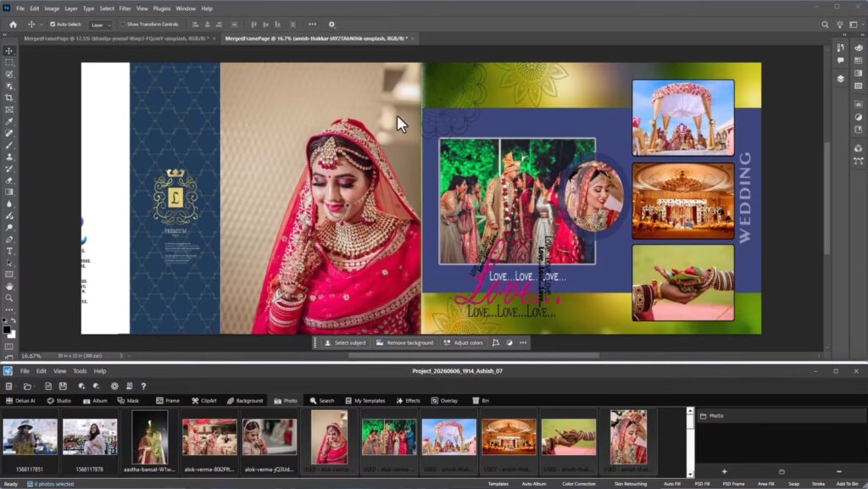Switch to the khadija-yousaf document tab
Image resolution: width=868 pixels, height=489 pixels.
click(x=115, y=39)
